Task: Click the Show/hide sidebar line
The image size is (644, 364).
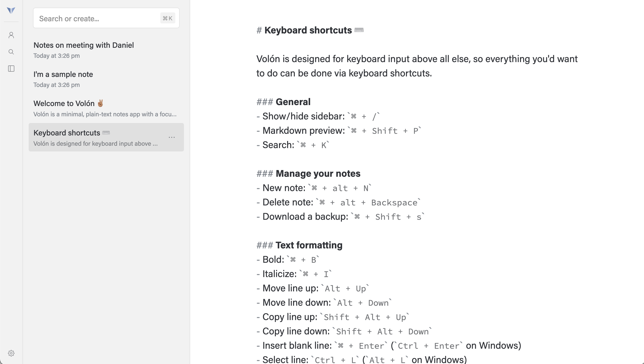Action: (318, 116)
